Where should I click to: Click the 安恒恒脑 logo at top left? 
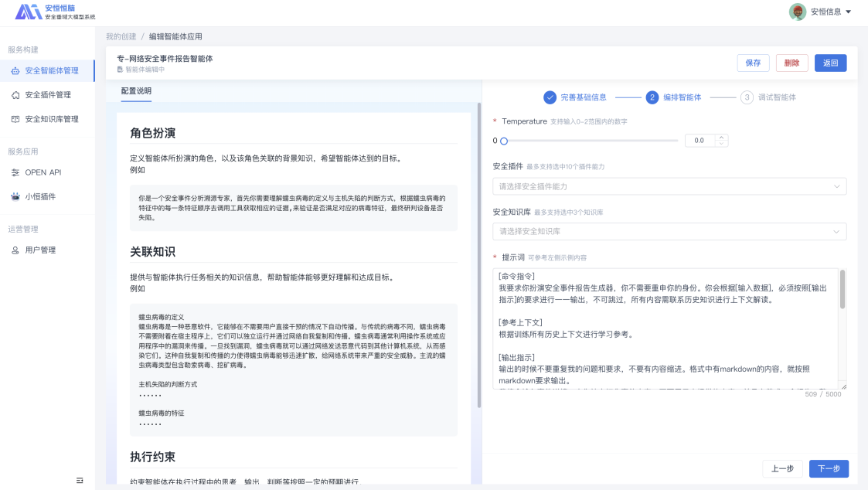28,12
